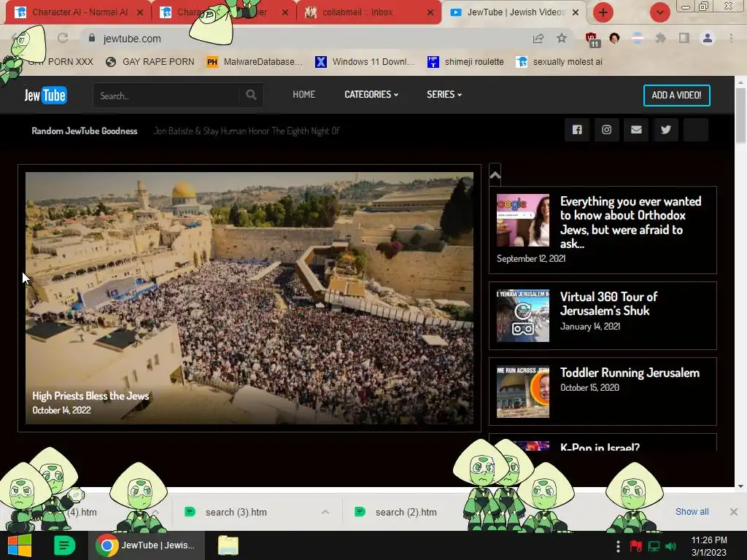747x560 pixels.
Task: Open the new tab plus button
Action: click(603, 12)
